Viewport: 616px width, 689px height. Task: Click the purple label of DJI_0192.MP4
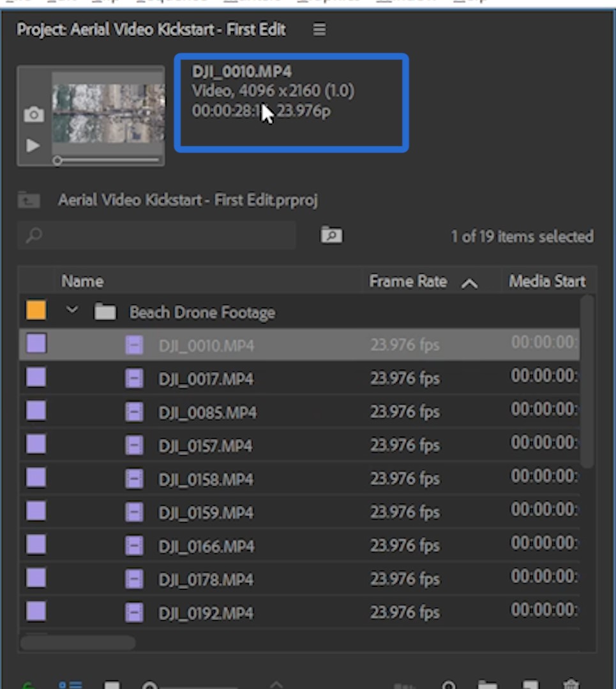click(36, 611)
